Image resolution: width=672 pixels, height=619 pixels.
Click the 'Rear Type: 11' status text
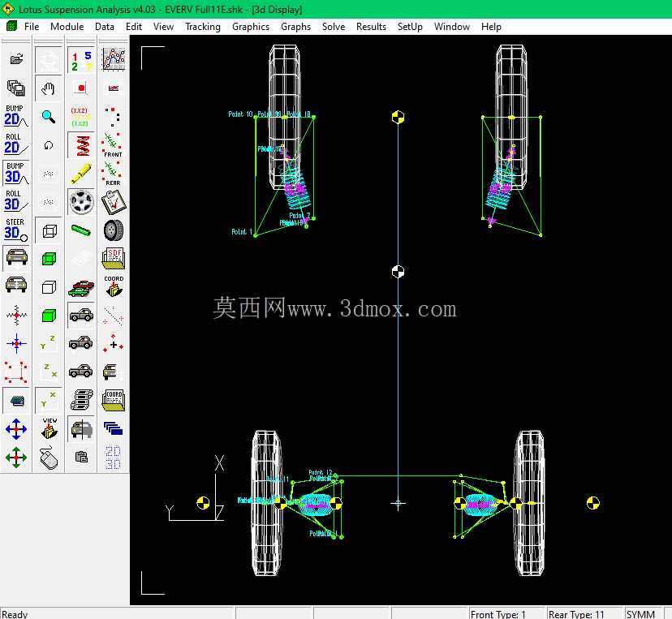point(576,614)
